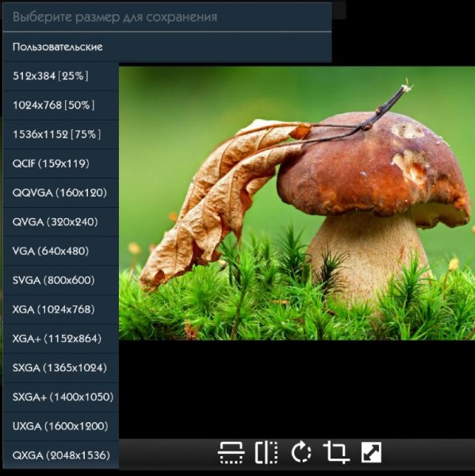The image size is (475, 476).
Task: Select XGA (1024x768) preset
Action: [61, 309]
